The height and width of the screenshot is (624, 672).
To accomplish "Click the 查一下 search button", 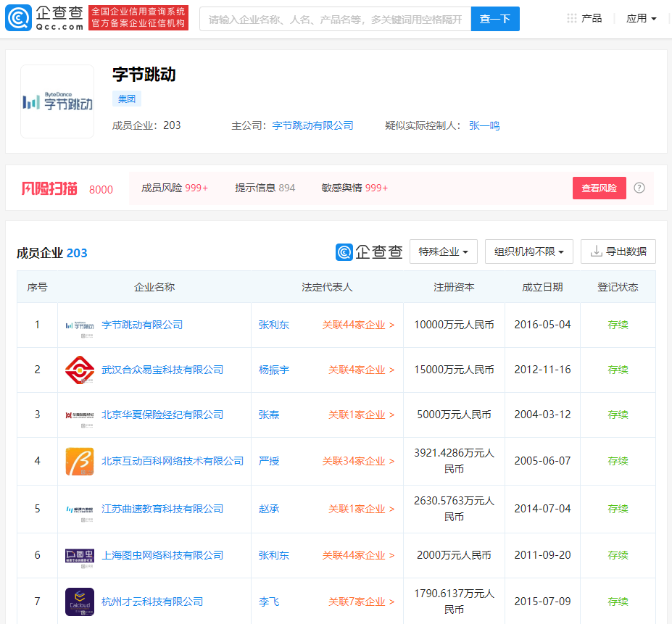I will [495, 19].
